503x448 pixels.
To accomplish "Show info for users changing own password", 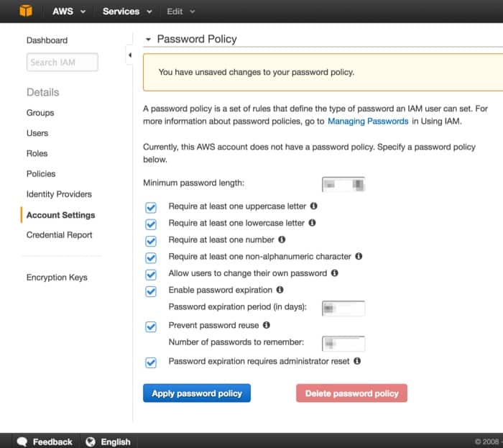I will [x=335, y=273].
